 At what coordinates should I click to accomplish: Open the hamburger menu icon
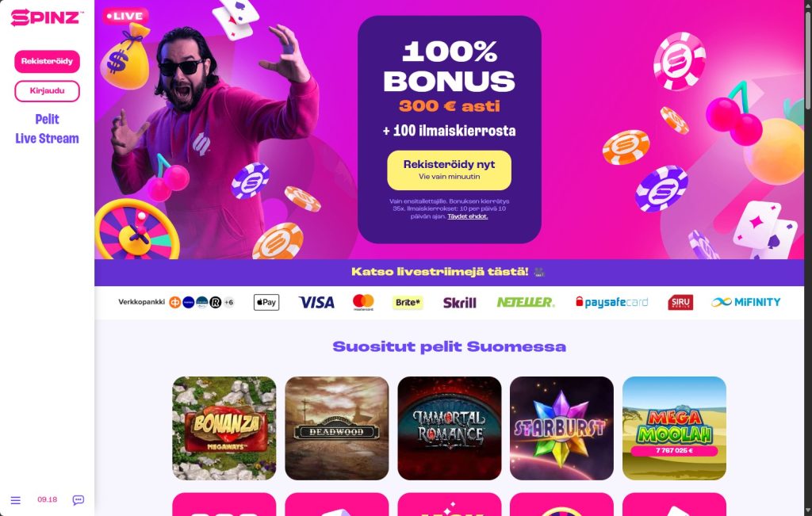(x=16, y=500)
